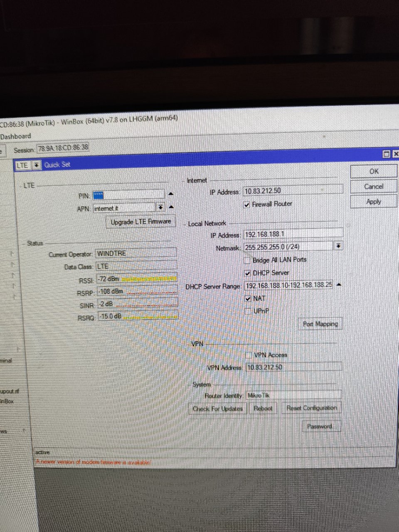This screenshot has height=532, width=399.
Task: Click the modem firmware available notice
Action: (94, 462)
